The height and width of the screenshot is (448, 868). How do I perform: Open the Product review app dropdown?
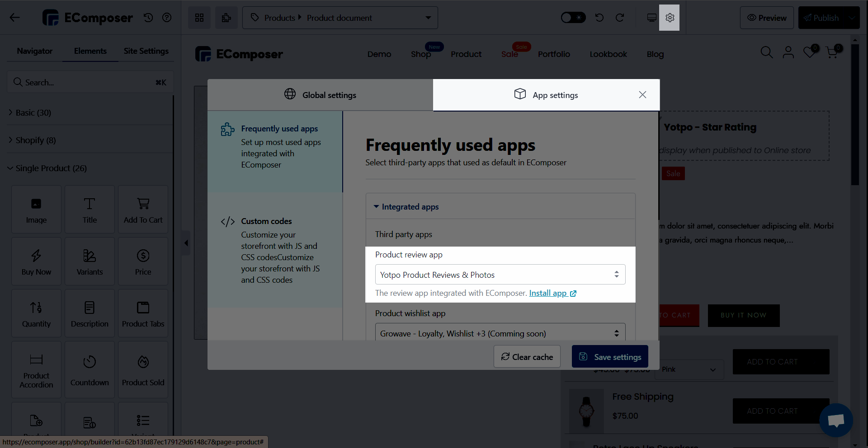click(x=500, y=275)
